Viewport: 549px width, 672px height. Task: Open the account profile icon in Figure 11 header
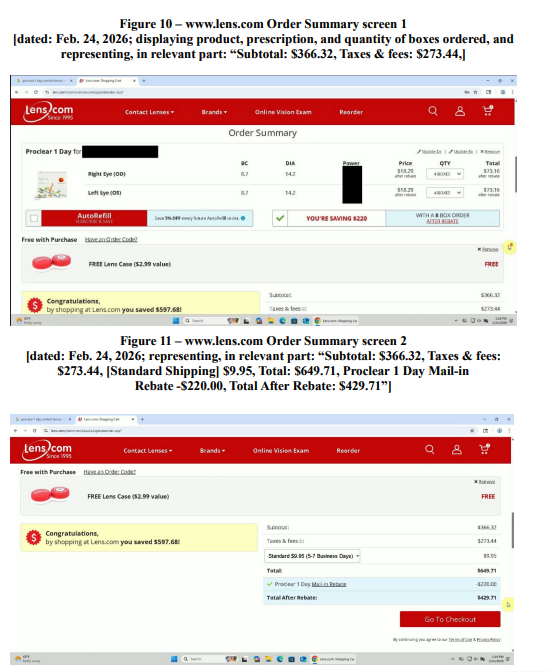(x=457, y=450)
